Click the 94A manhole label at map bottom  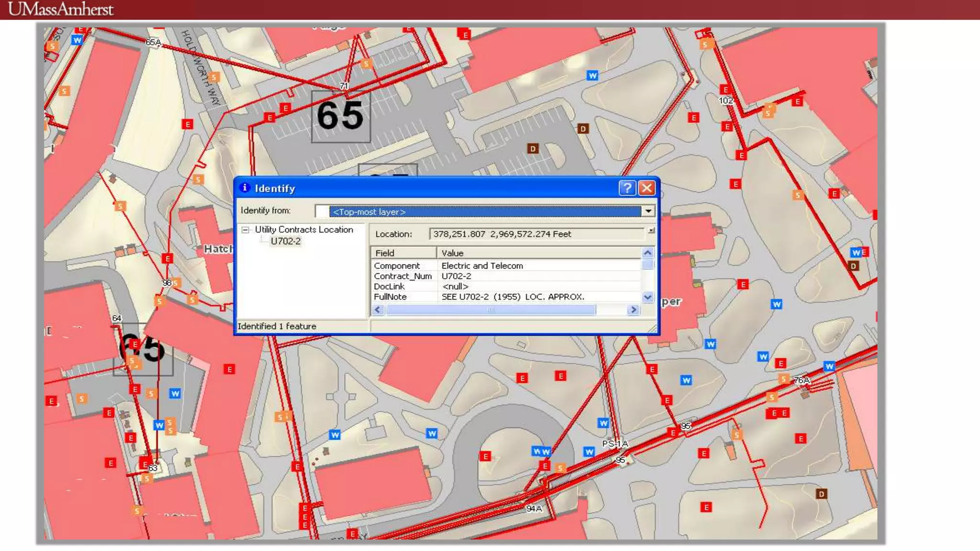534,508
